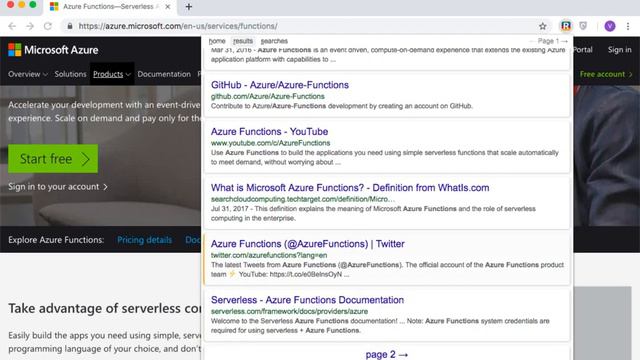640x360 pixels.
Task: Click the Portal link
Action: (x=583, y=50)
